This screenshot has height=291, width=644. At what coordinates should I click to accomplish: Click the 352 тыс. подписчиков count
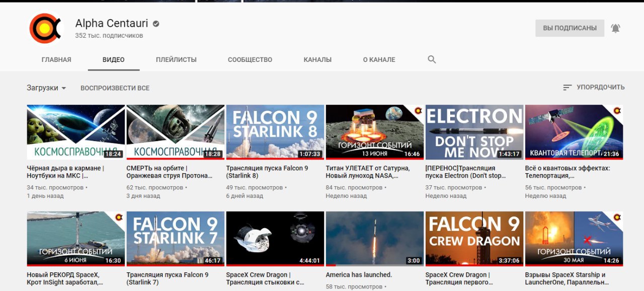(x=109, y=36)
